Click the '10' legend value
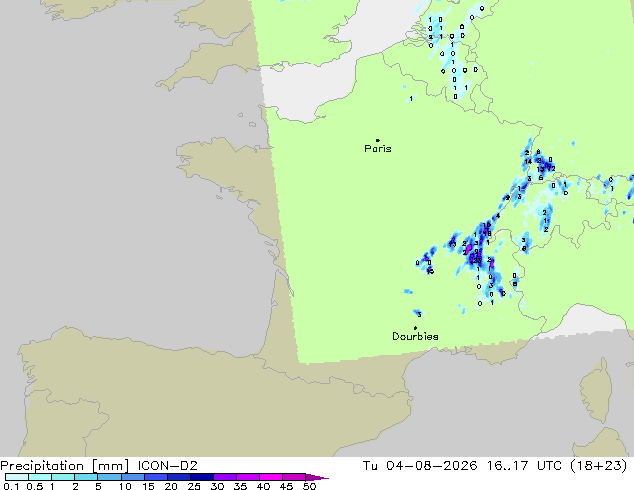The width and height of the screenshot is (634, 490). point(125,486)
